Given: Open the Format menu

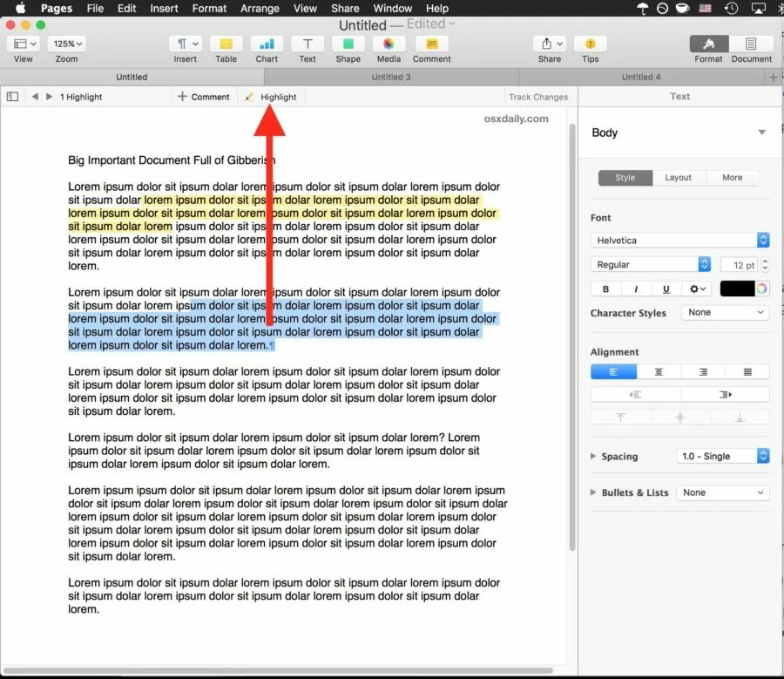Looking at the screenshot, I should (x=209, y=8).
